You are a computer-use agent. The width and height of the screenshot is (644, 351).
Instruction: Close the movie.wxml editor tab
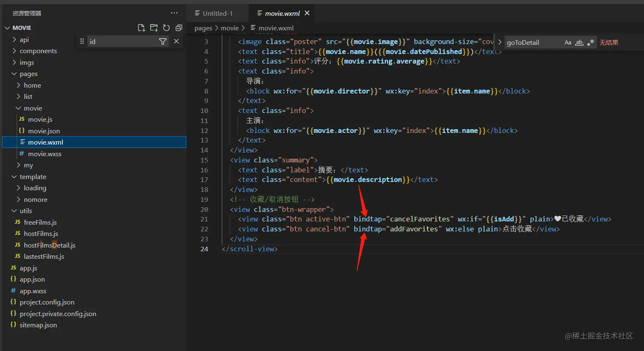click(307, 13)
